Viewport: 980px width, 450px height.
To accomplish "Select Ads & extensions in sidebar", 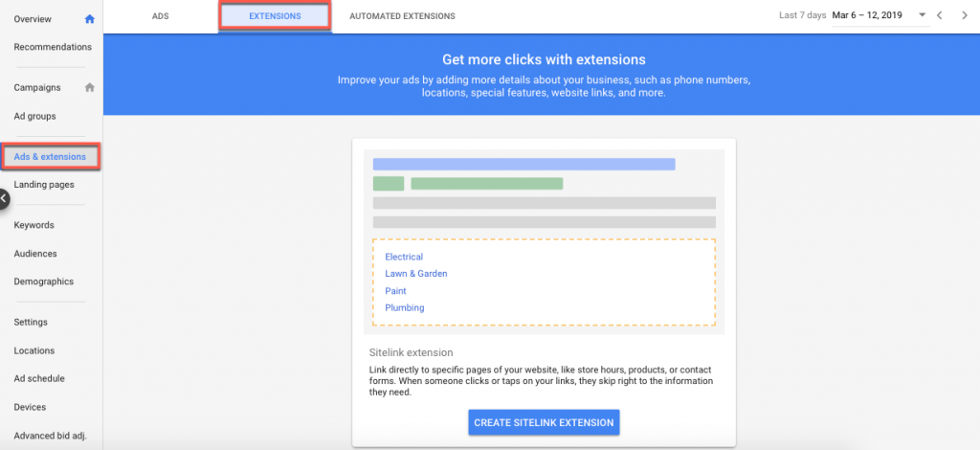I will click(x=51, y=156).
